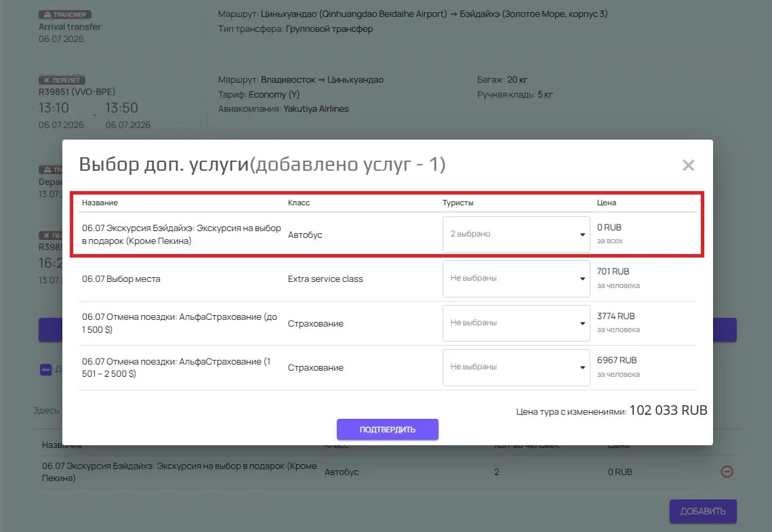Toggle the blue minus checkbox under the dialog
The image size is (772, 532).
[46, 369]
